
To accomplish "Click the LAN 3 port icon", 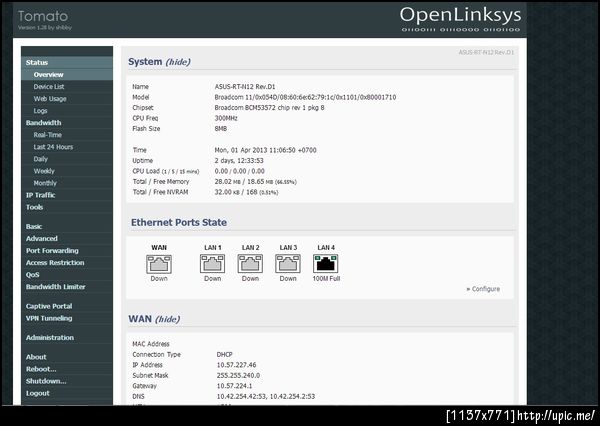I will coord(288,264).
